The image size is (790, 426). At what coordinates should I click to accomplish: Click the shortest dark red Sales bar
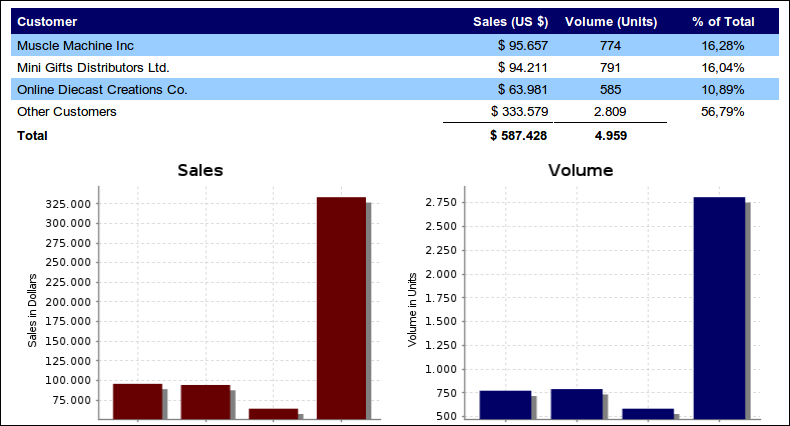(x=273, y=414)
